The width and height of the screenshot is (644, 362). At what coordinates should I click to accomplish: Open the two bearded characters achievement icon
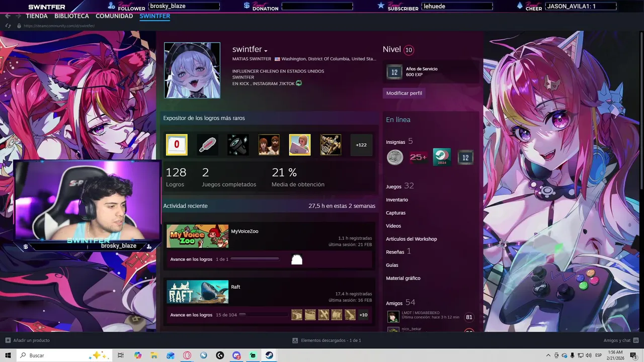pos(269,145)
